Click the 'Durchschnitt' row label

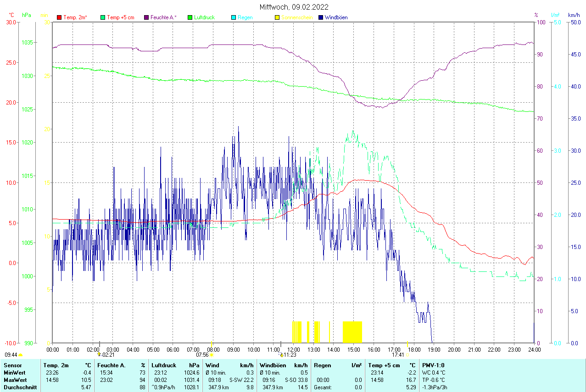click(20, 387)
